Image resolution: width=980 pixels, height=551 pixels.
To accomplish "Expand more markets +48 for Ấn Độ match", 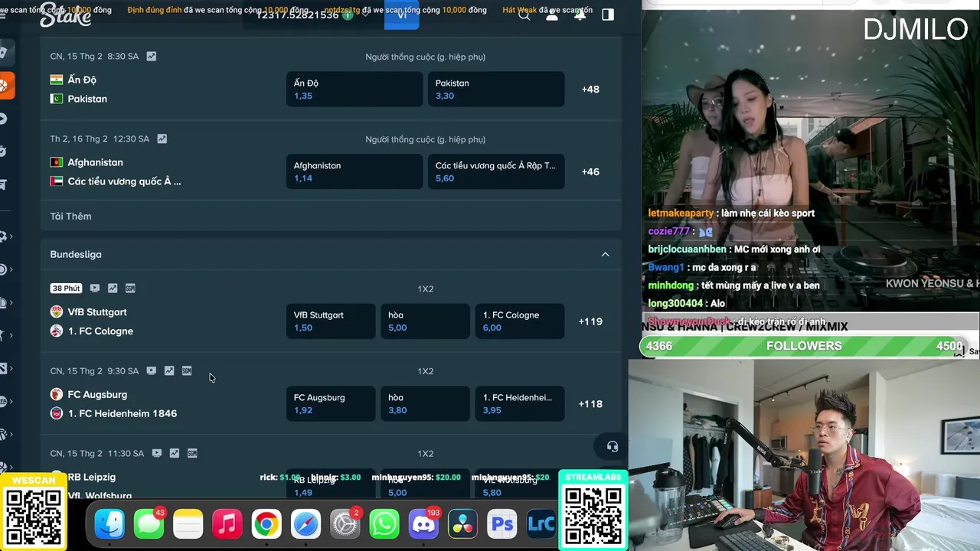I will coord(590,89).
